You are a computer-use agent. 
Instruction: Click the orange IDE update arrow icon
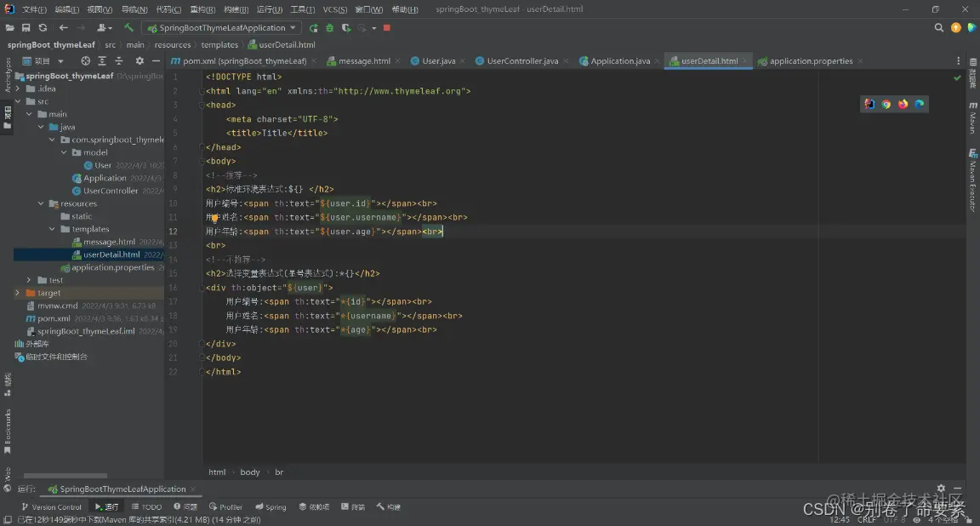click(955, 27)
